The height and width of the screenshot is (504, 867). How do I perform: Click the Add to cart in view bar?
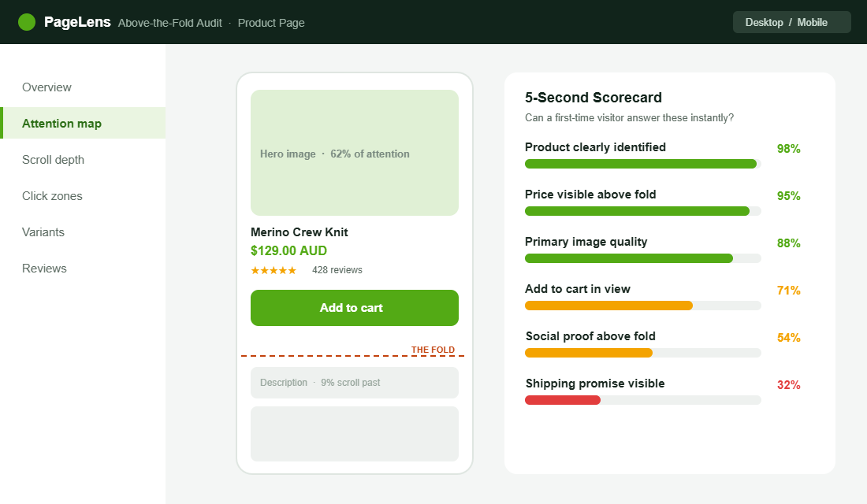(643, 306)
